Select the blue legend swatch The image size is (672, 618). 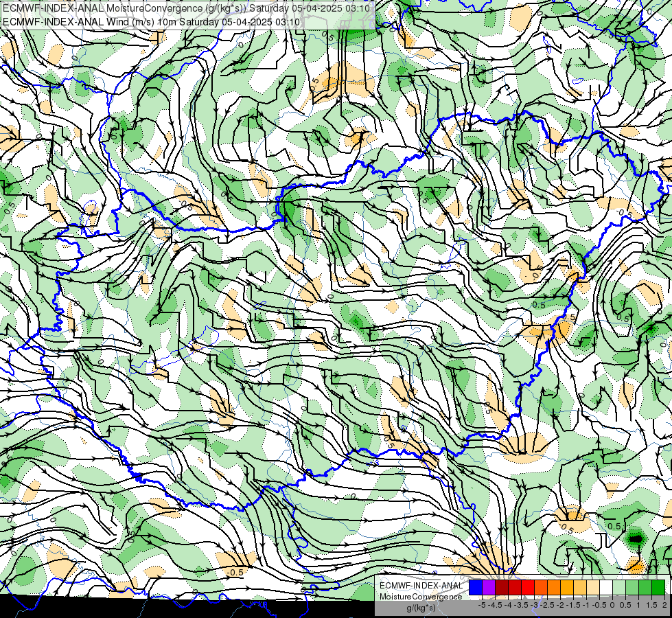pos(476,587)
